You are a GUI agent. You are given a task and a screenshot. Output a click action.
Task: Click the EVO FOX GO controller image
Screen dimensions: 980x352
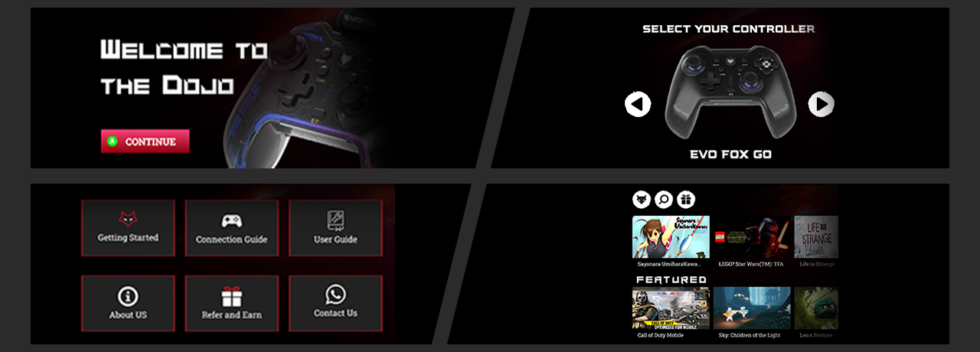[730, 92]
